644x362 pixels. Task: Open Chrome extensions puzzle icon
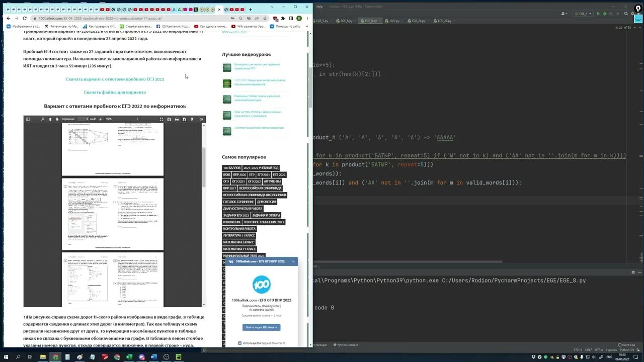click(x=283, y=18)
